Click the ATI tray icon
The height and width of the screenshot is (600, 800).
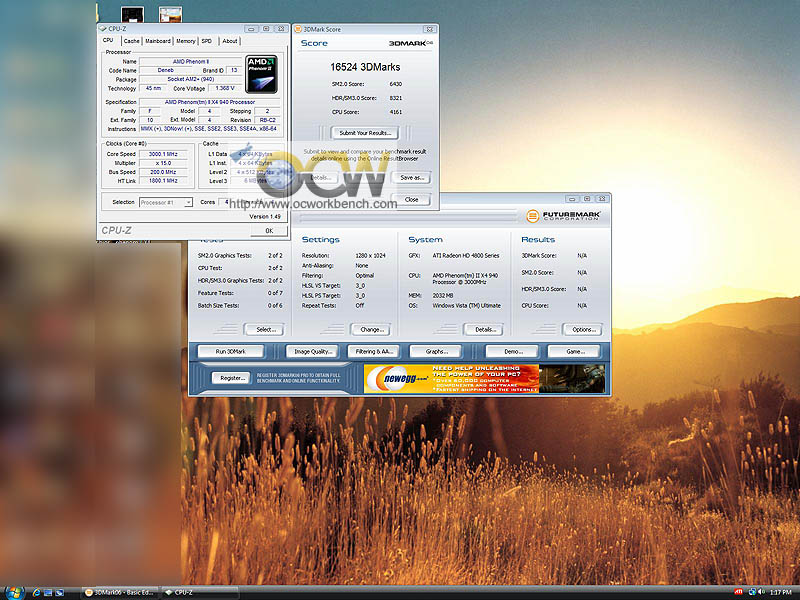click(x=738, y=592)
